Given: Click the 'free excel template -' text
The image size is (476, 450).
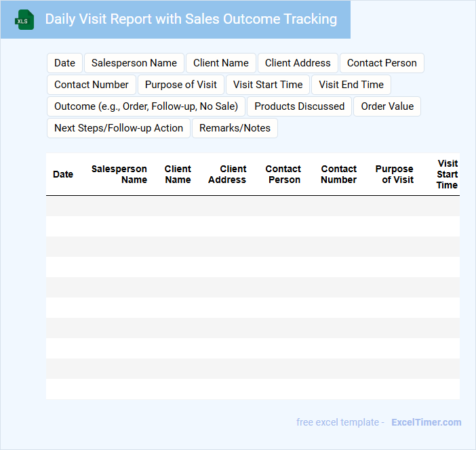Looking at the screenshot, I should (340, 422).
